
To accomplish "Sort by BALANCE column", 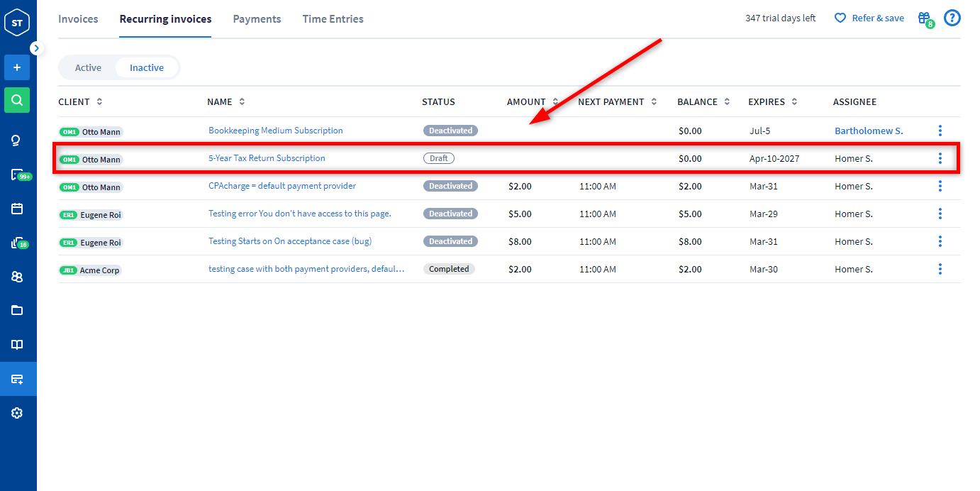I will [704, 101].
